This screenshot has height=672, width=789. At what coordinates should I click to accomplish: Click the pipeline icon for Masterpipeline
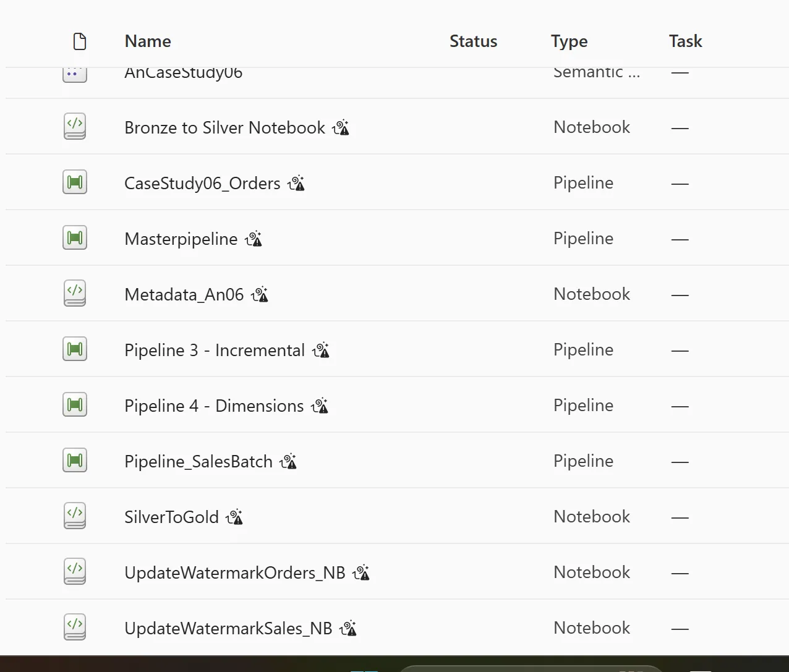tap(75, 238)
